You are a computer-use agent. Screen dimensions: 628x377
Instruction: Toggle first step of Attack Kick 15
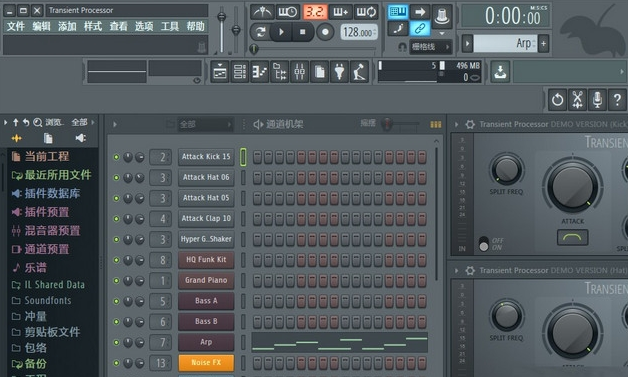pos(257,157)
